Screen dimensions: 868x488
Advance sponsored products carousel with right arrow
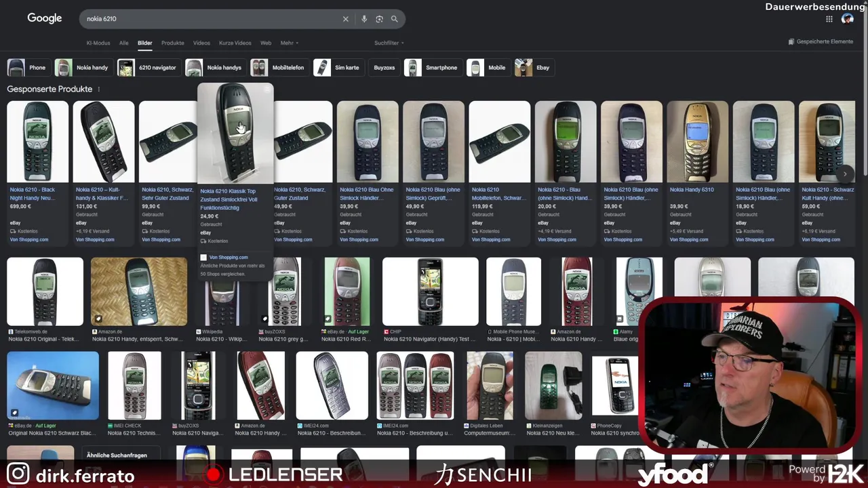pos(845,174)
